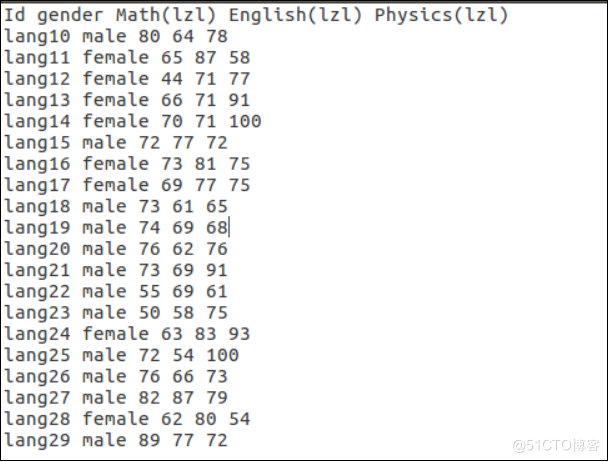609x462 pixels.
Task: Click the lang11 female 65 87 58 line
Action: point(127,58)
